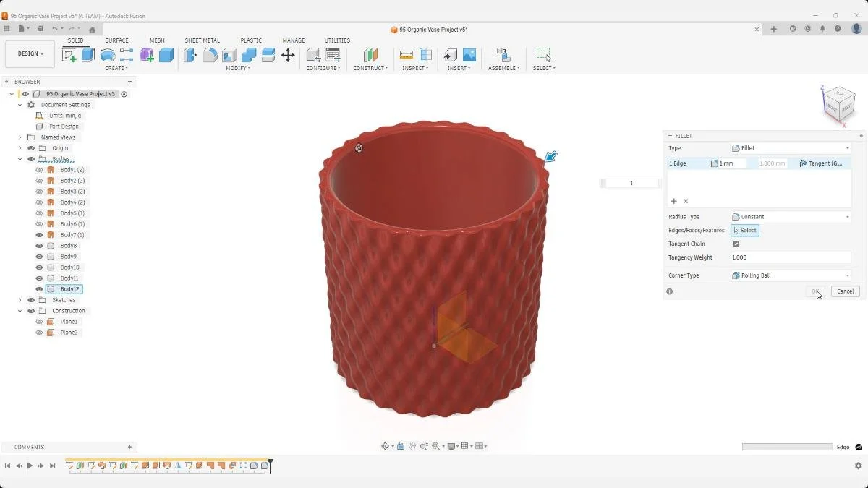868x488 pixels.
Task: Collapse the Bodies folder in browser
Action: point(20,158)
